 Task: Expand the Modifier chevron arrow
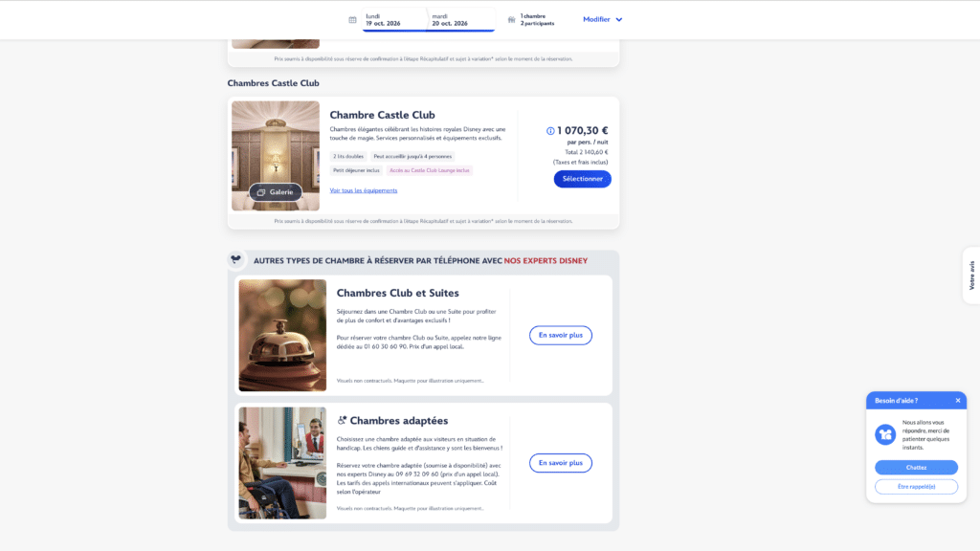(619, 19)
